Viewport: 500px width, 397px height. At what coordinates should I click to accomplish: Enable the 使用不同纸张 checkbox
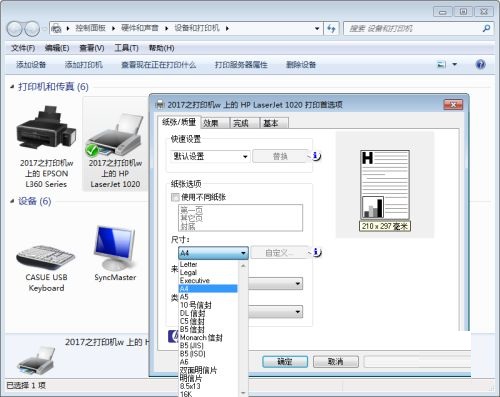pyautogui.click(x=175, y=197)
